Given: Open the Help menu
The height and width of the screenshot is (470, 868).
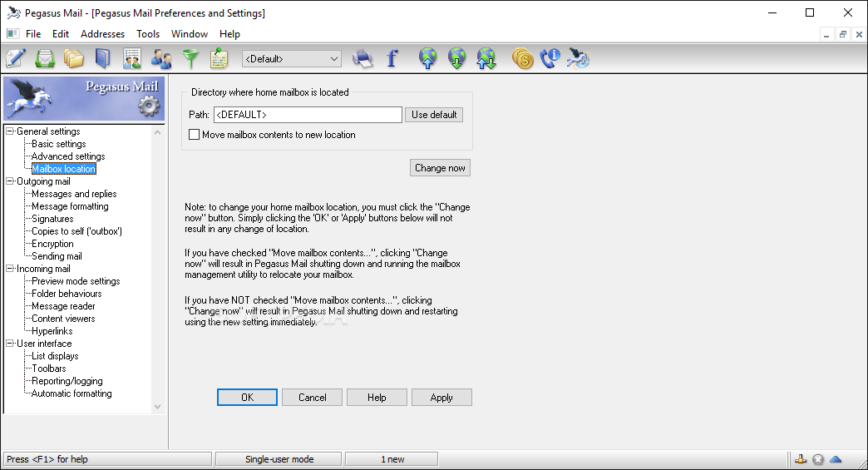Looking at the screenshot, I should [x=229, y=34].
